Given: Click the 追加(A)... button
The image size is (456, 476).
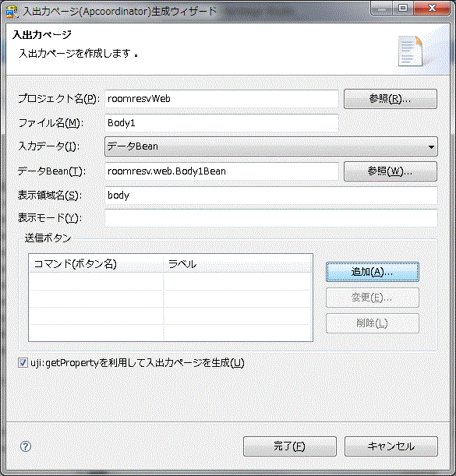Looking at the screenshot, I should pos(373,272).
